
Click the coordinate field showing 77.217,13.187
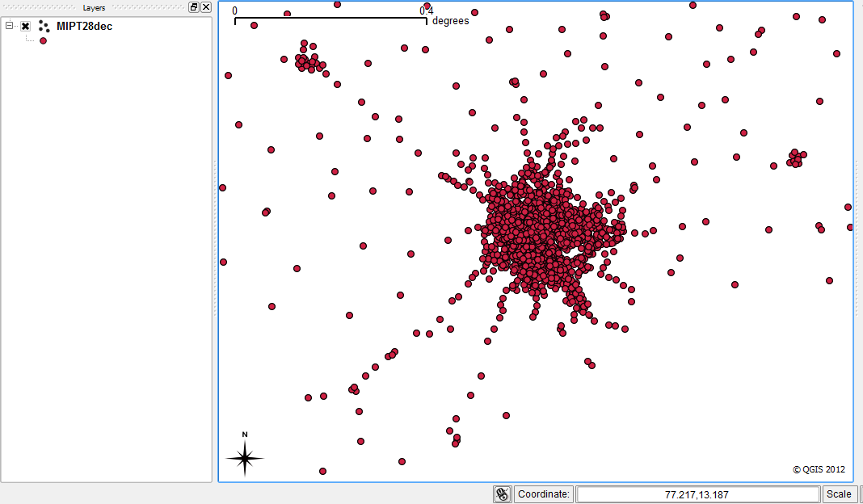click(x=697, y=494)
